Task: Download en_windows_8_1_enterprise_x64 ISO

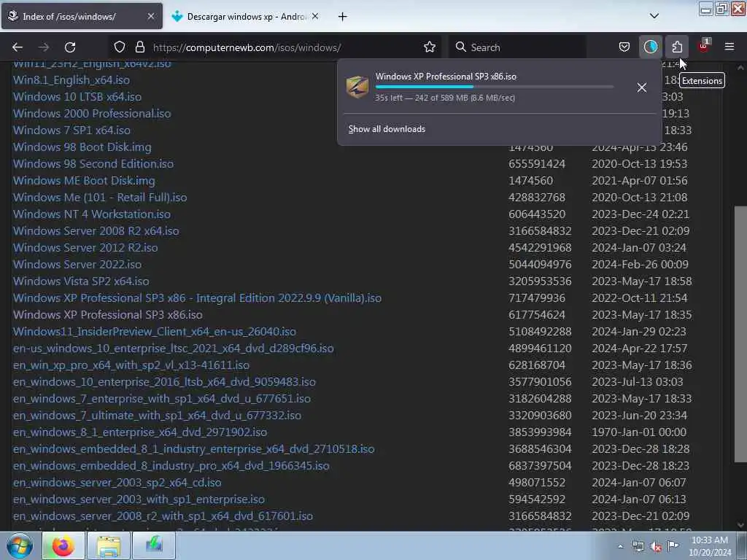Action: [x=140, y=432]
